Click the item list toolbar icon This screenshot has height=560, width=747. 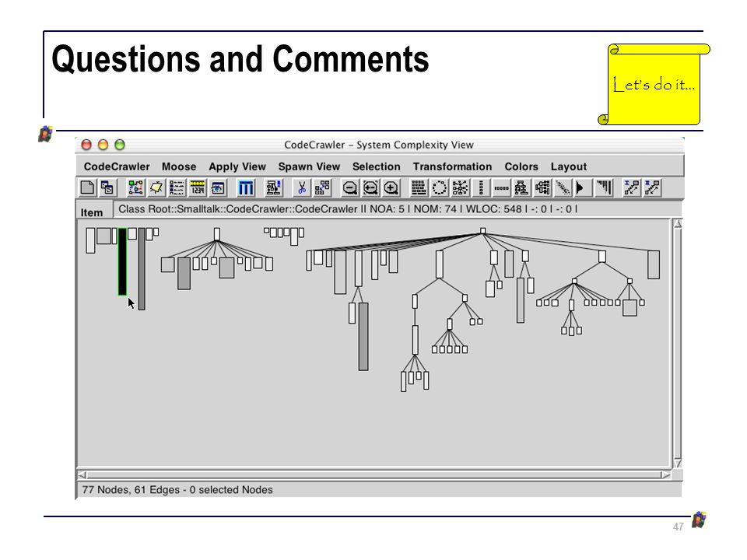[177, 187]
